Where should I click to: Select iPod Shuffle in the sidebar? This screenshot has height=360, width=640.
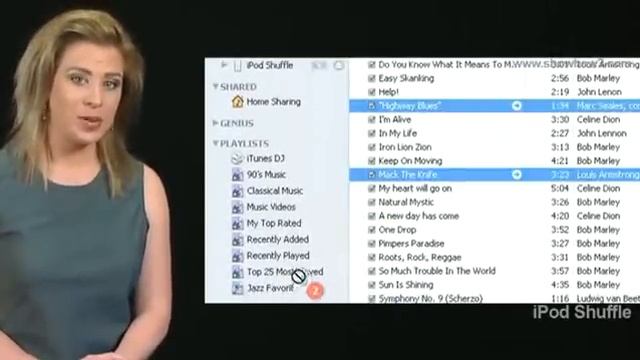tap(270, 65)
